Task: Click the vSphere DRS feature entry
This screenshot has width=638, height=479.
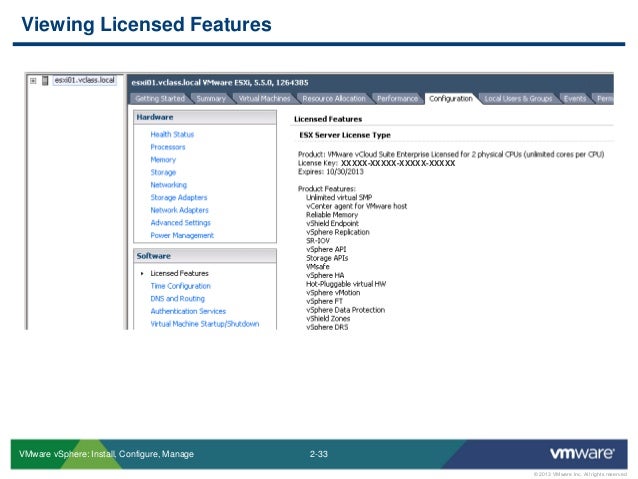Action: pyautogui.click(x=327, y=327)
